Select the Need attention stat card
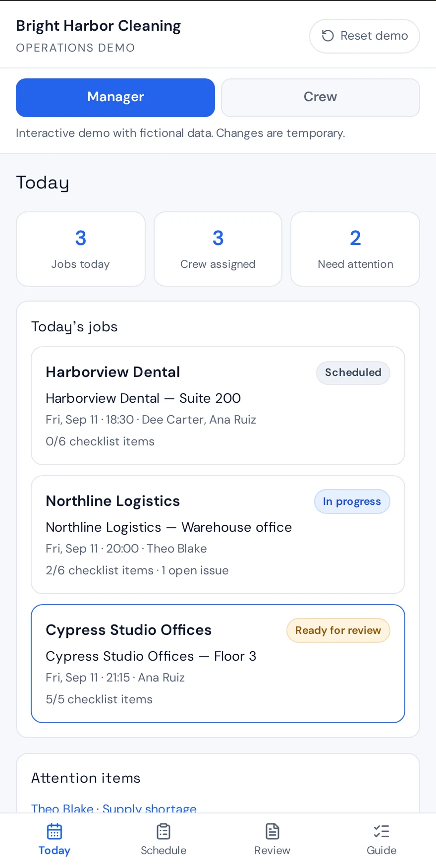The height and width of the screenshot is (868, 436). [355, 249]
